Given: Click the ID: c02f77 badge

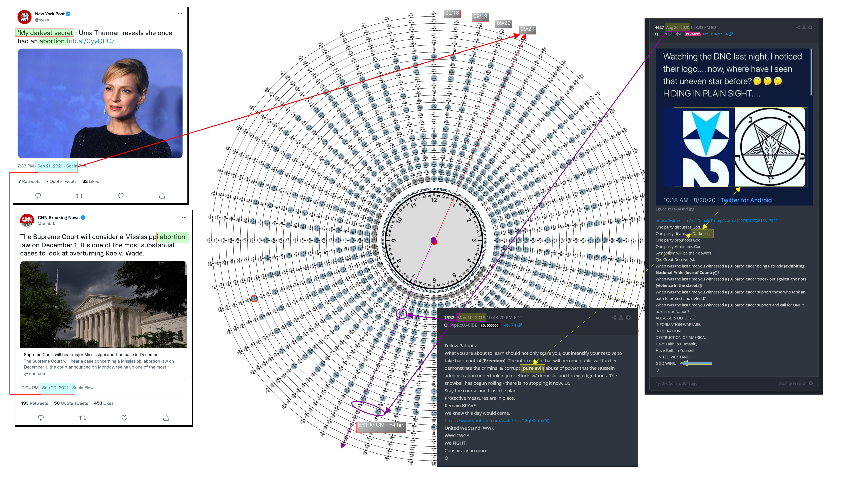Looking at the screenshot, I should (692, 34).
